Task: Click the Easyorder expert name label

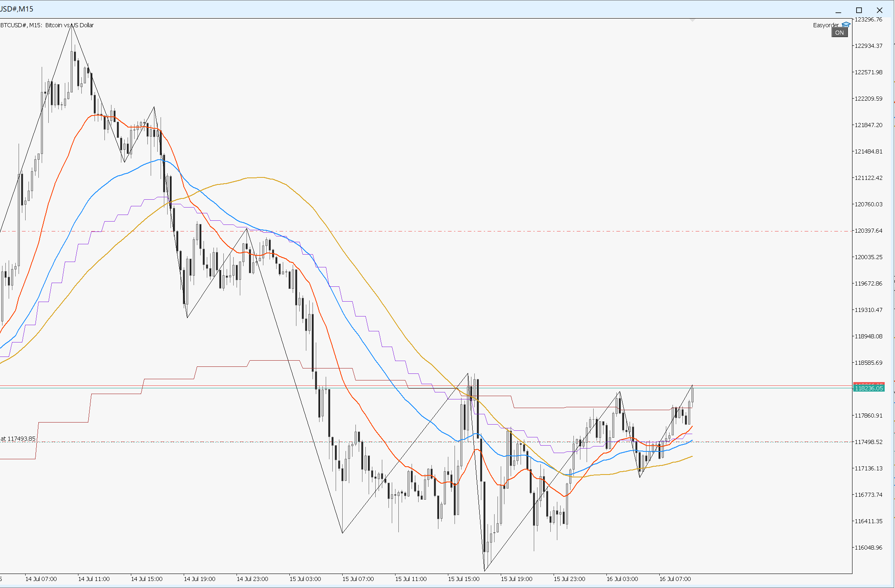Action: click(x=826, y=25)
